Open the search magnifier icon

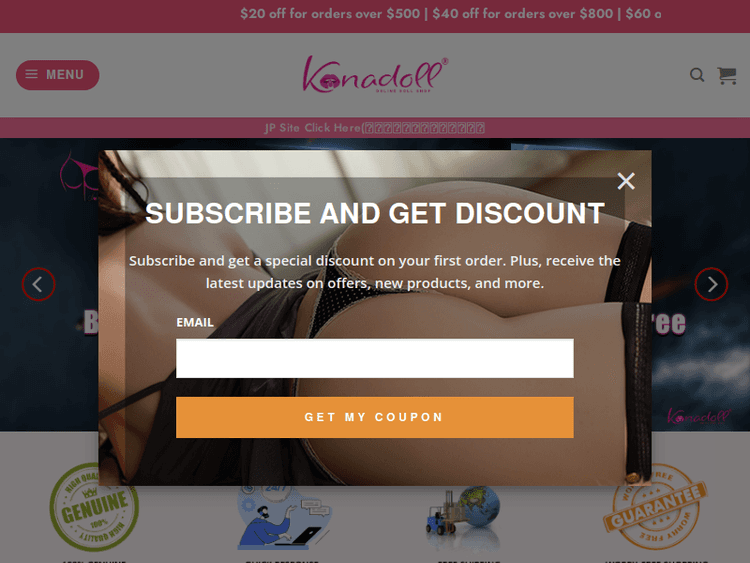(x=697, y=75)
